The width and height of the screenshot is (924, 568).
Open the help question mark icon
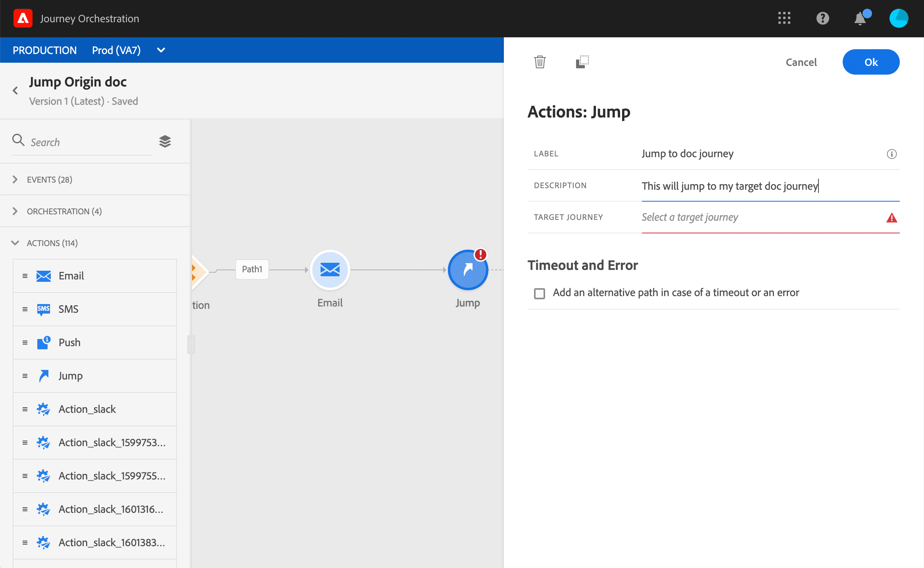(x=822, y=18)
